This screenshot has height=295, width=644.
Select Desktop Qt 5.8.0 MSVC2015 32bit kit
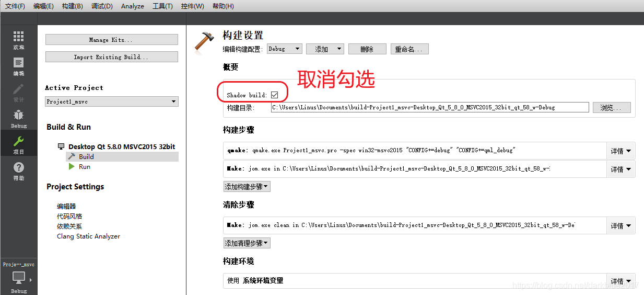pyautogui.click(x=122, y=146)
